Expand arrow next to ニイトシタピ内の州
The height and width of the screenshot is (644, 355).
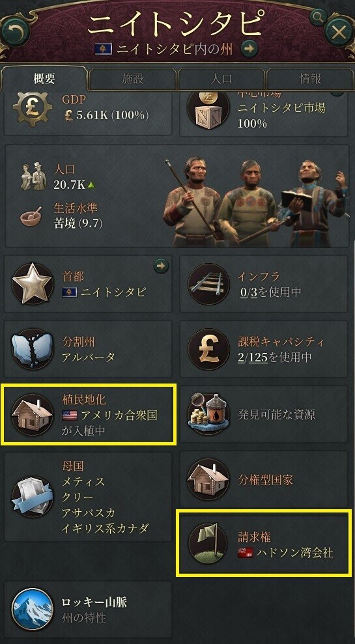pyautogui.click(x=249, y=49)
